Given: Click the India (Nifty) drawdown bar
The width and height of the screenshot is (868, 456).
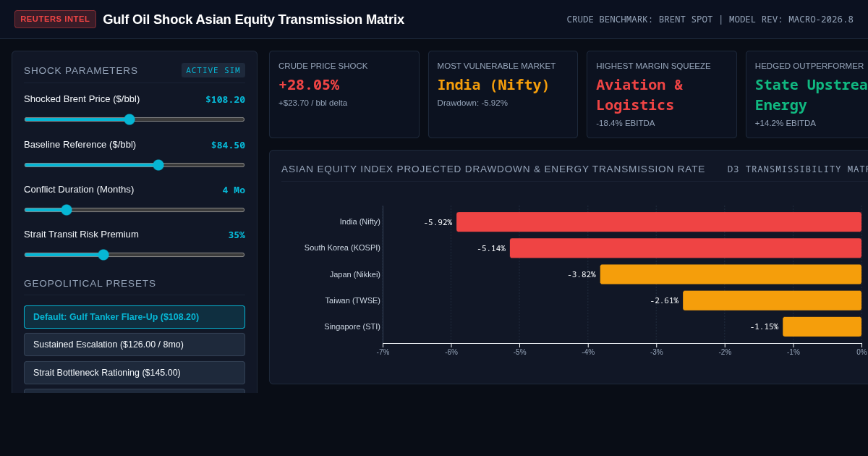Looking at the screenshot, I should click(x=659, y=222).
